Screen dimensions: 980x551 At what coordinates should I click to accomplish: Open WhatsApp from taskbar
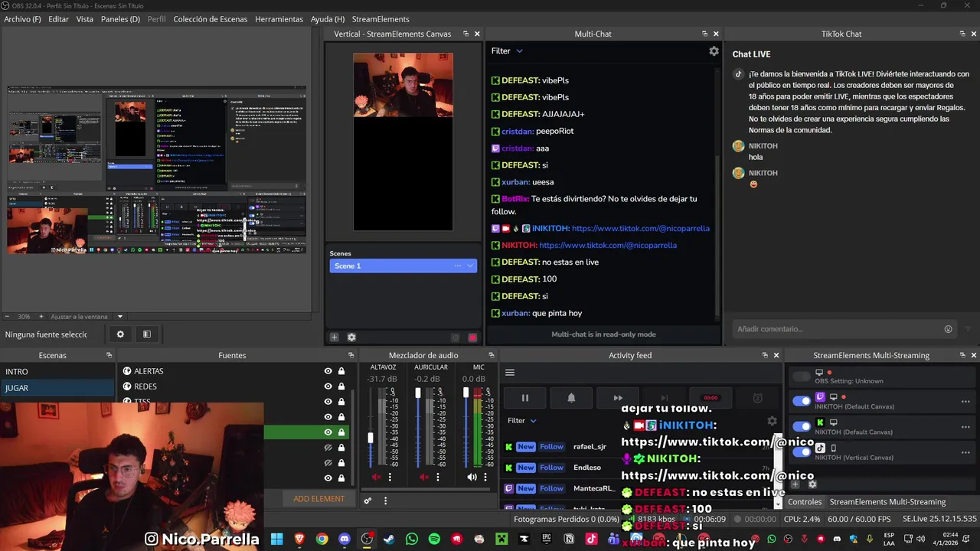412,539
